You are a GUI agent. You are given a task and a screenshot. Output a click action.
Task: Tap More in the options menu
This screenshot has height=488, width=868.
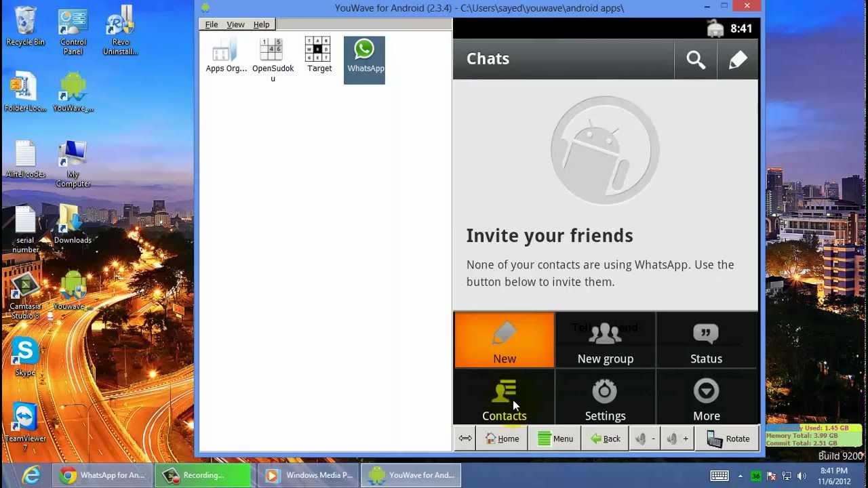tap(706, 397)
